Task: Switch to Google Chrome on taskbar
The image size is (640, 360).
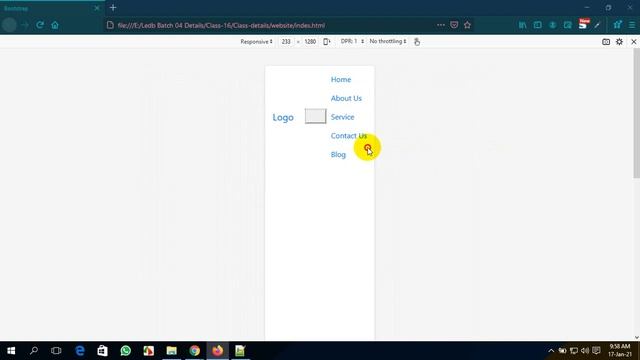Action: click(x=195, y=351)
